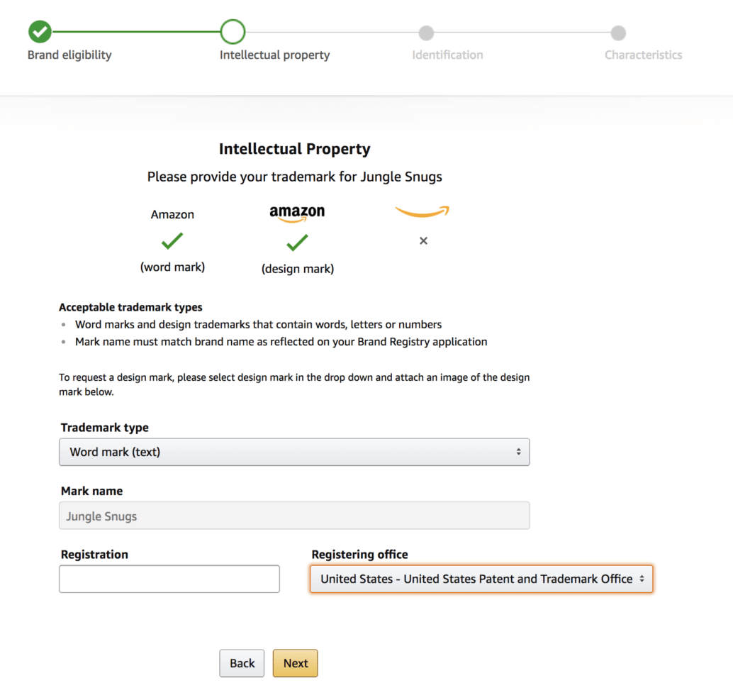The image size is (733, 700).
Task: Click the Characteristics step indicator dot
Action: pyautogui.click(x=617, y=33)
